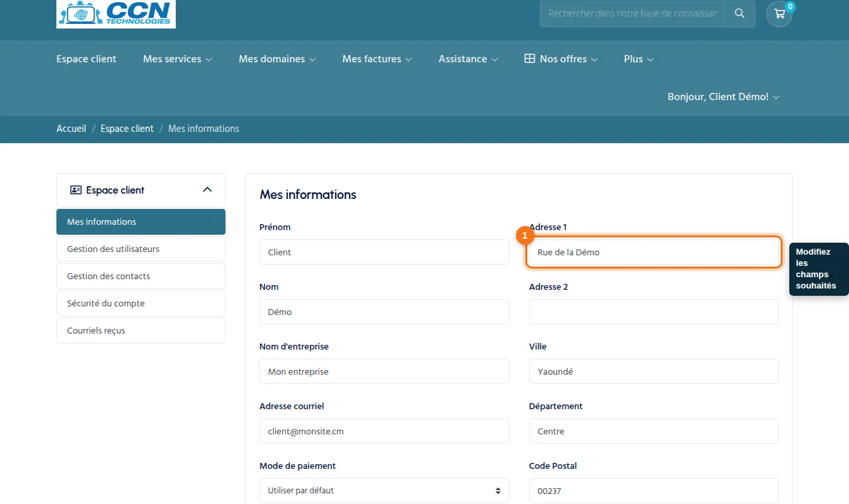849x504 pixels.
Task: Click the Mes informations breadcrumb text
Action: 204,129
